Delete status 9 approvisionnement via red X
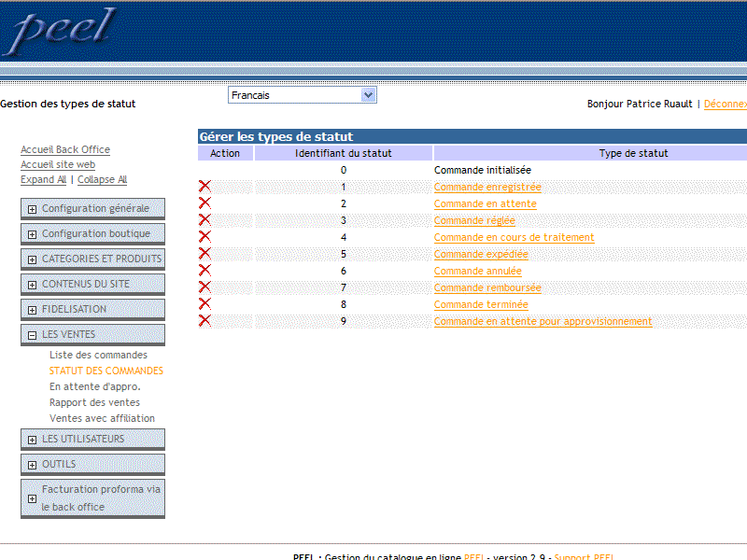 tap(204, 320)
